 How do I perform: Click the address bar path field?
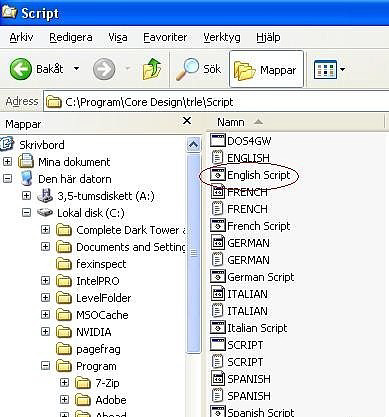click(x=217, y=102)
